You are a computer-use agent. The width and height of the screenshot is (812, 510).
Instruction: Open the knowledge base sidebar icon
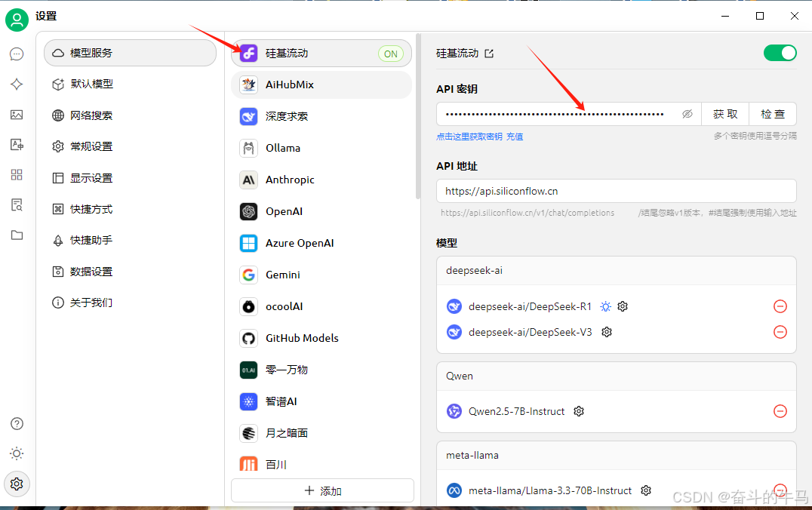[x=17, y=205]
